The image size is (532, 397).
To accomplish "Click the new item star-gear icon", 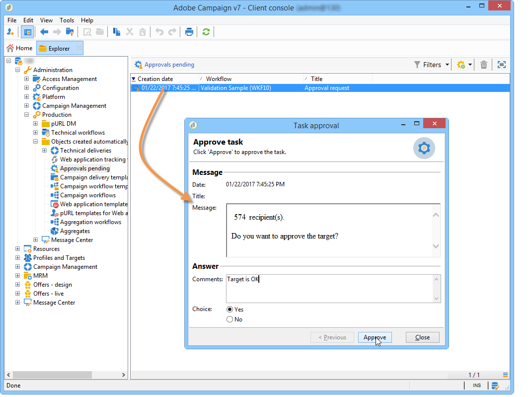I will click(x=461, y=65).
